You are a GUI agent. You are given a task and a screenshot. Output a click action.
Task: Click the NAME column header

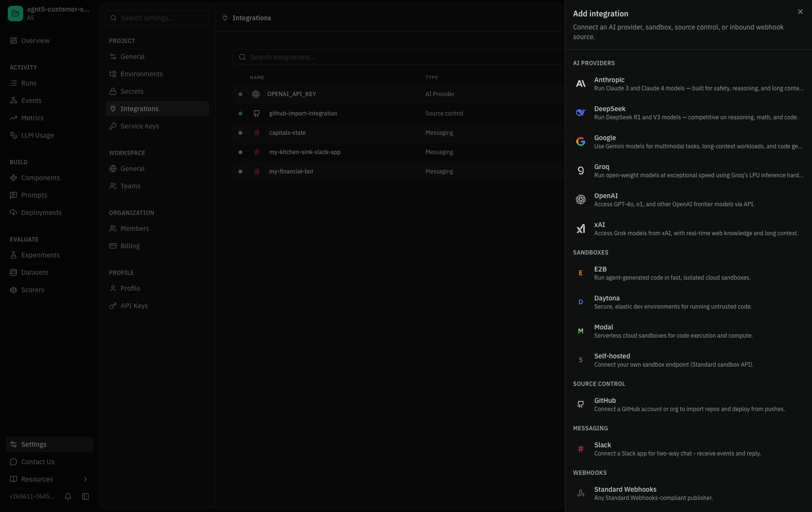click(257, 77)
